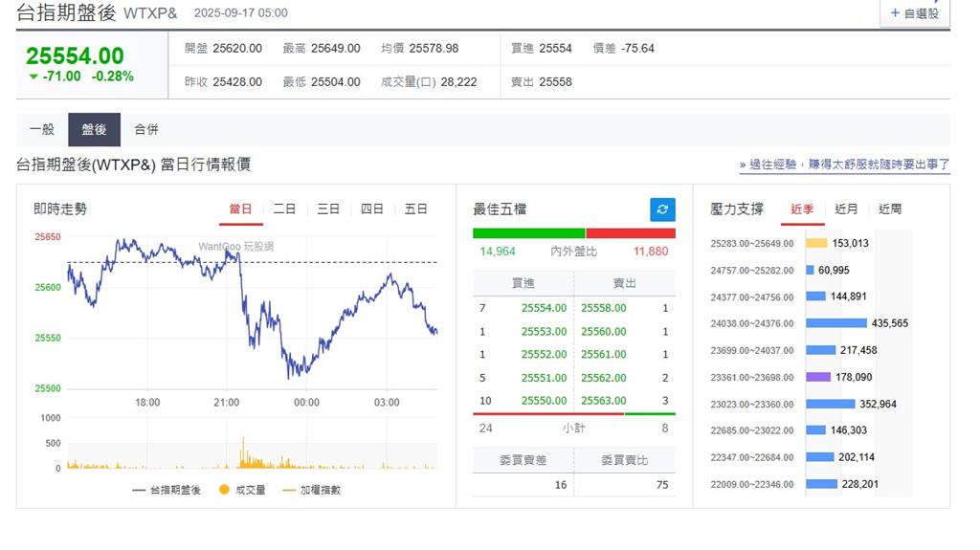Open the 過往經驗 promotional link
The width and height of the screenshot is (980, 550).
(844, 165)
